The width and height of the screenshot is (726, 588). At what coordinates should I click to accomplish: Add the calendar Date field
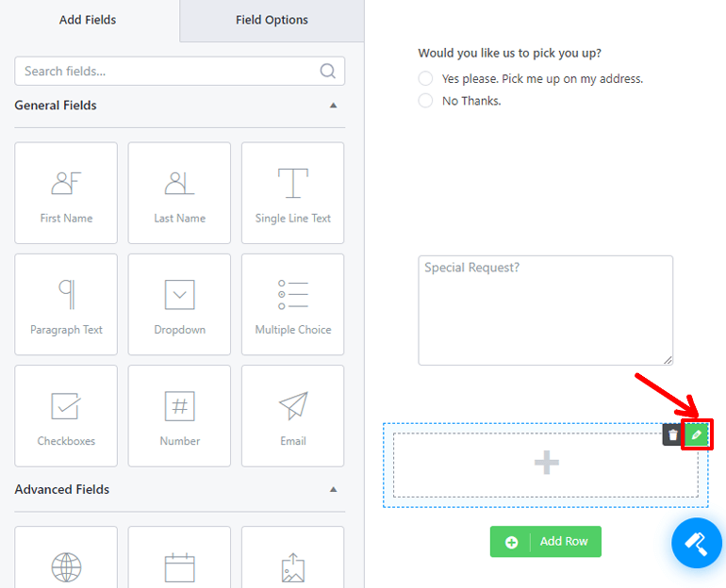(x=179, y=557)
